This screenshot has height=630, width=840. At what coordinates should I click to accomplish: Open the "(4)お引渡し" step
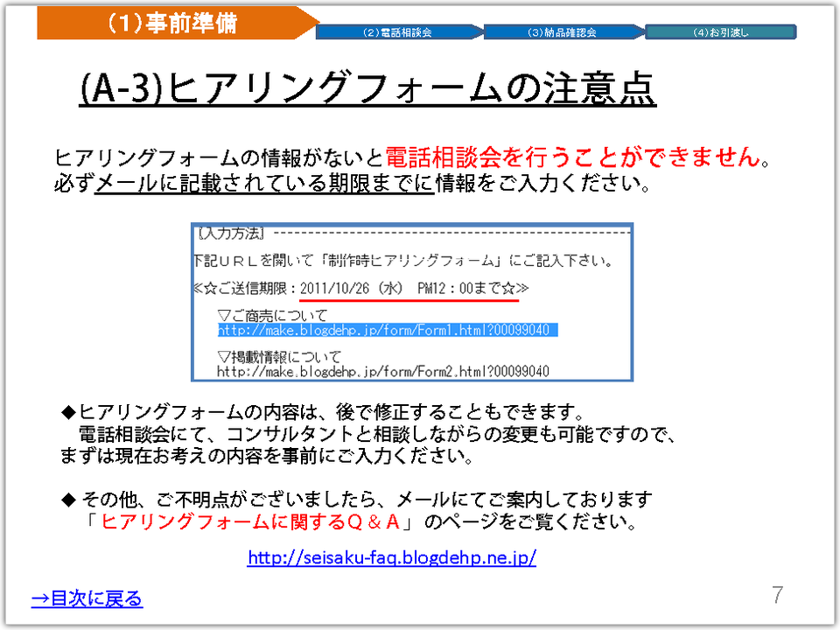(720, 32)
